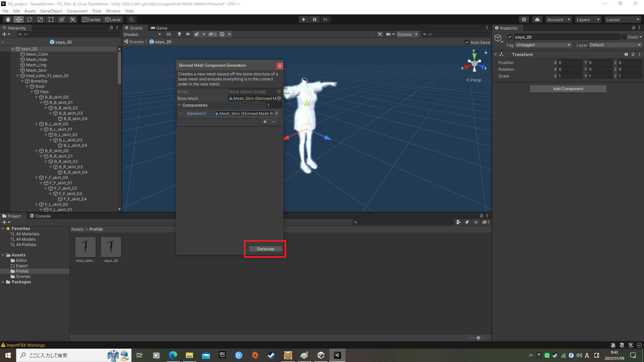
Task: Click the Pause button
Action: [314, 19]
